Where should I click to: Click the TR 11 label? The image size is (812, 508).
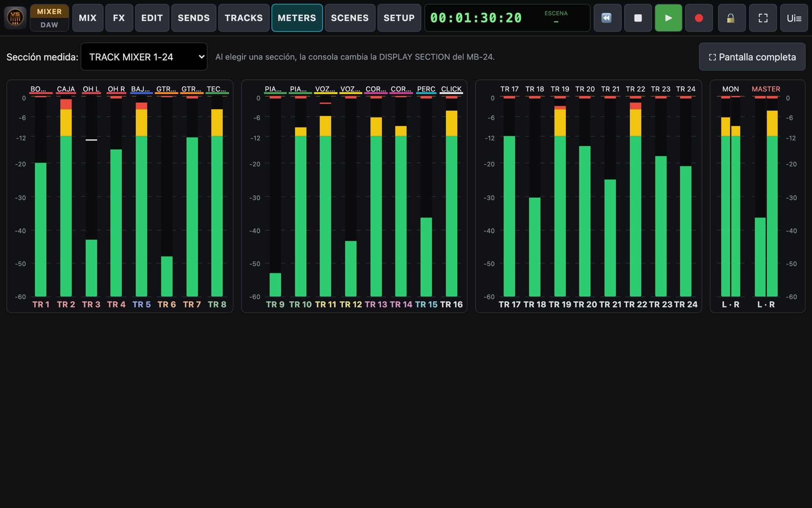pos(326,304)
